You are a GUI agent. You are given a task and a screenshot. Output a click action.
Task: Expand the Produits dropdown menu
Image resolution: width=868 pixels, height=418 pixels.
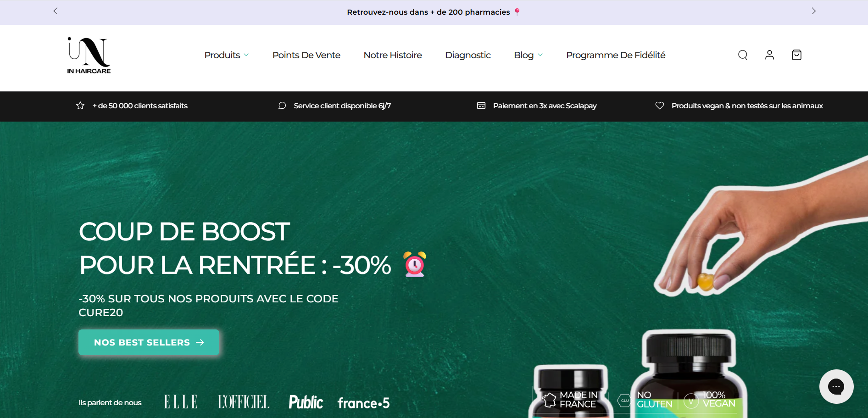click(227, 55)
